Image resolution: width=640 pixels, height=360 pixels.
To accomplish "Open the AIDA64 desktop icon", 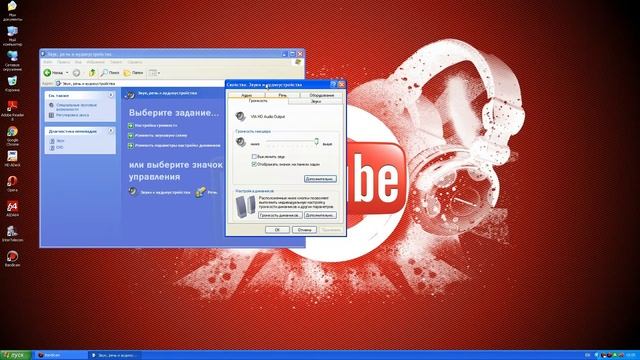I will click(x=12, y=206).
